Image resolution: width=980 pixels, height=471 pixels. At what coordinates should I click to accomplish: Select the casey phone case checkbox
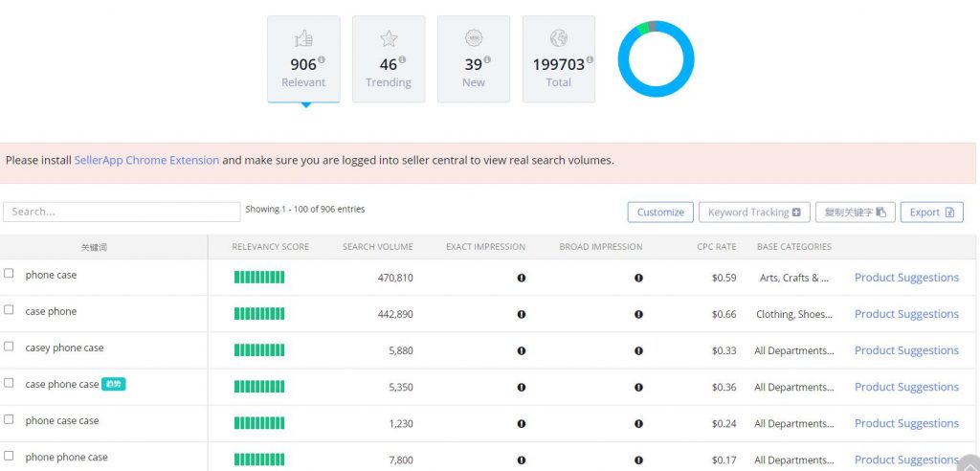10,347
